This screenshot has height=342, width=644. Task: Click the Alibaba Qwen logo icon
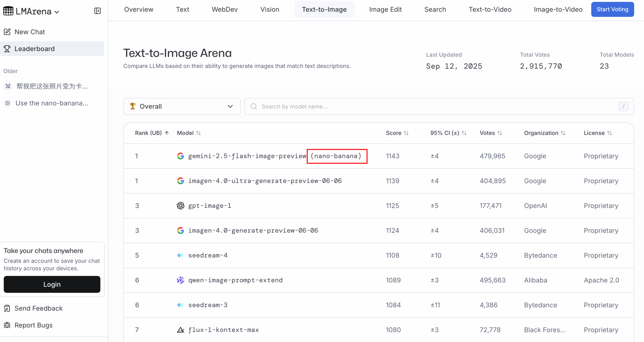[x=180, y=280]
